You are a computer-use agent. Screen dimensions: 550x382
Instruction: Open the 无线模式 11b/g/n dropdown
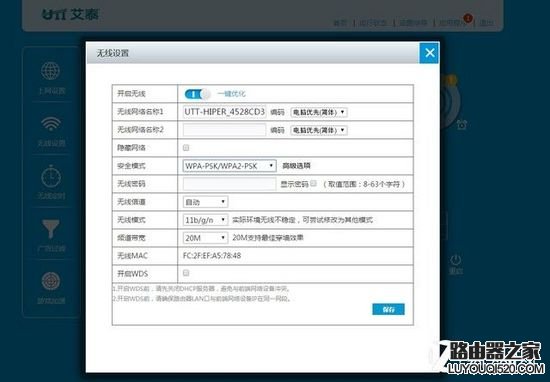click(206, 220)
